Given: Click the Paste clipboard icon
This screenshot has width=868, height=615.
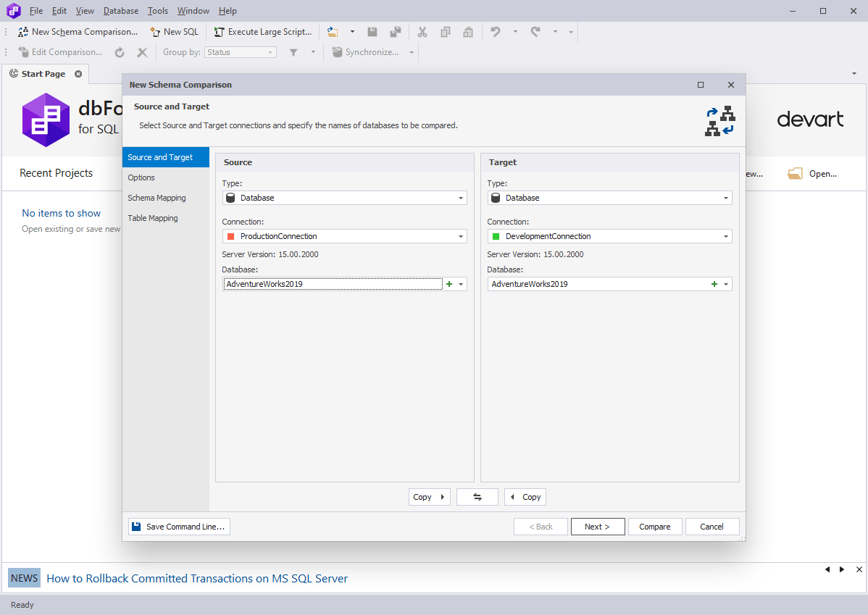Looking at the screenshot, I should [x=468, y=32].
